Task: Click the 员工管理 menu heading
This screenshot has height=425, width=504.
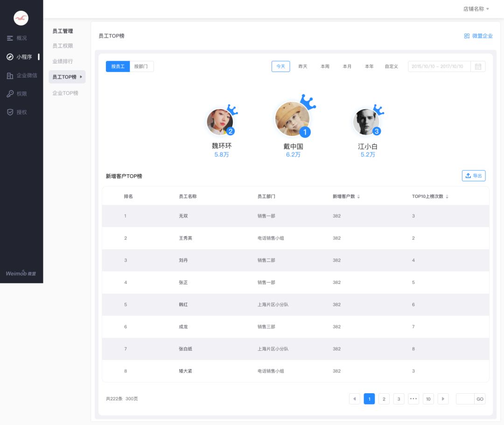Action: [63, 31]
